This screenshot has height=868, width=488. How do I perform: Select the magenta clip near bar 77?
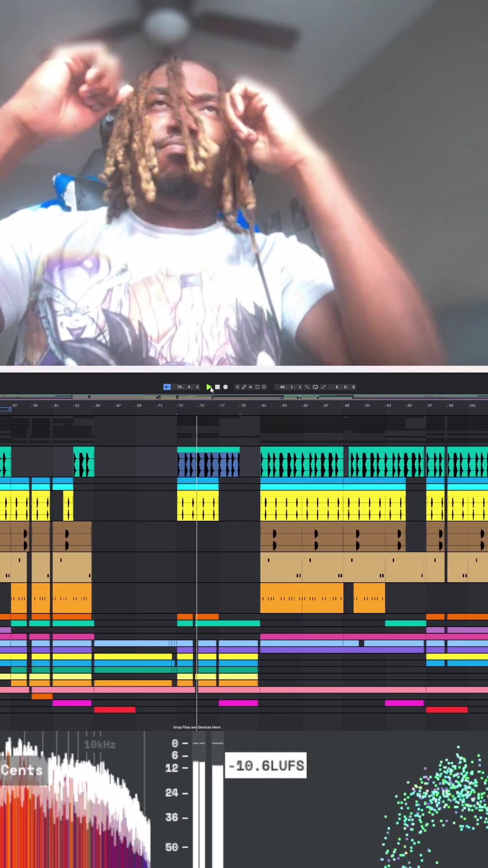[x=238, y=703]
